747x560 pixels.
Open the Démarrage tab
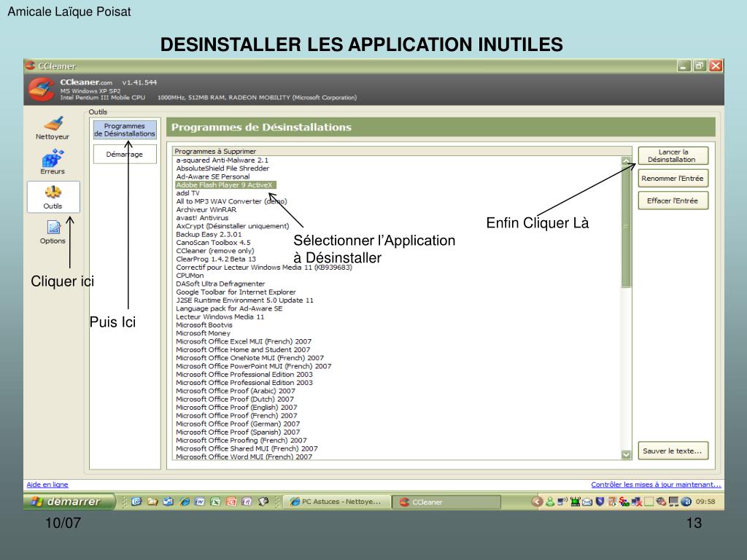coord(125,155)
